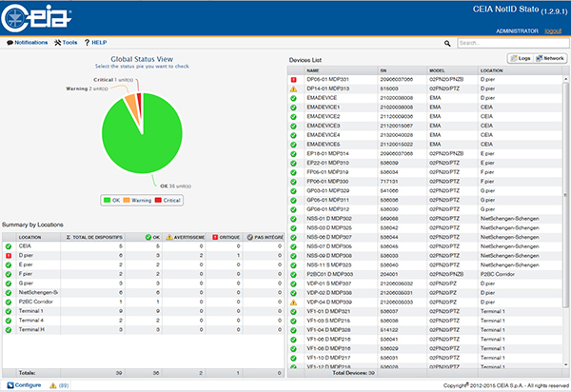Click OK status icon of FP06-01 MDP319
The image size is (571, 392).
[x=293, y=172]
